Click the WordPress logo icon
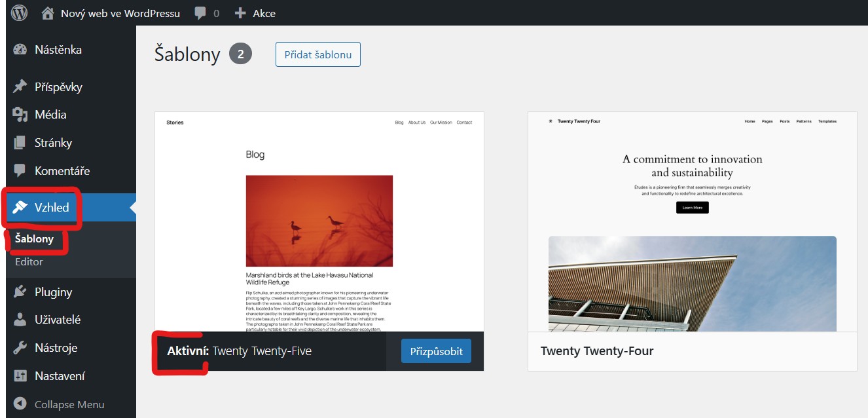 (20, 13)
